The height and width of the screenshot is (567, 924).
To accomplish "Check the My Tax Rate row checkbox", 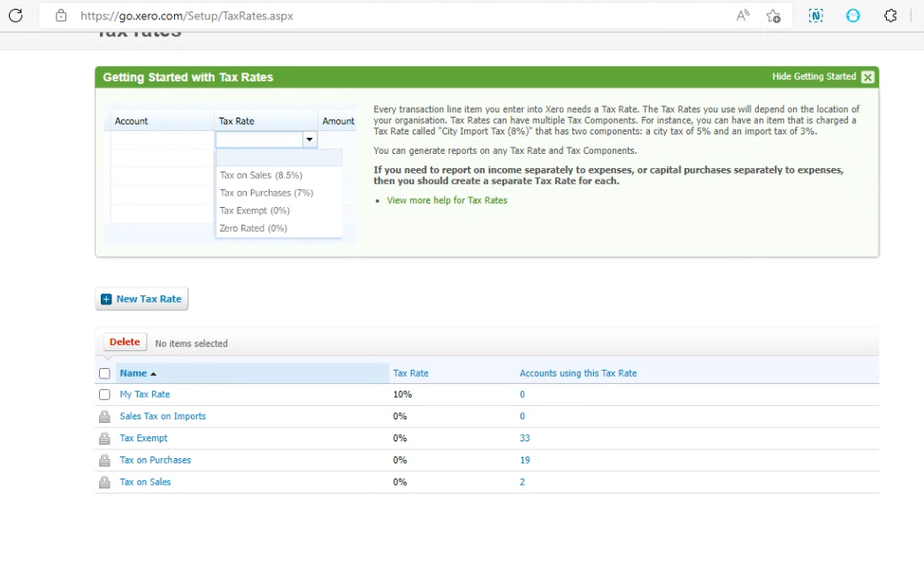I will 104,395.
